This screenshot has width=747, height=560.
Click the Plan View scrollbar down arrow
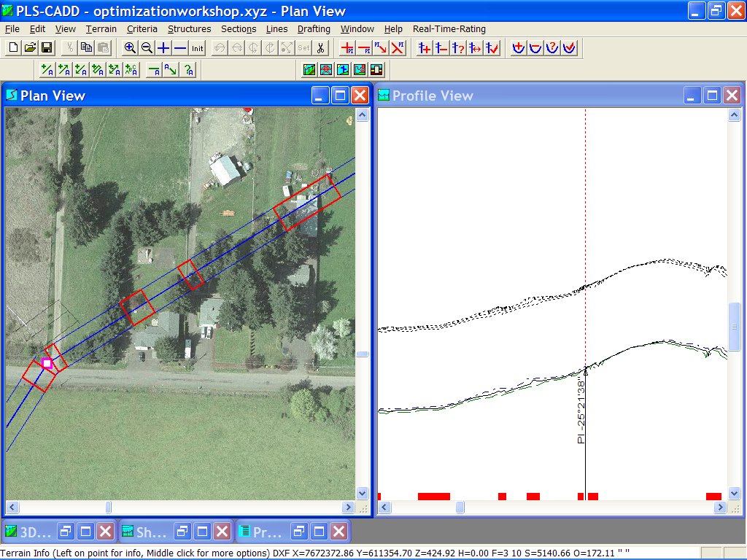pos(363,494)
